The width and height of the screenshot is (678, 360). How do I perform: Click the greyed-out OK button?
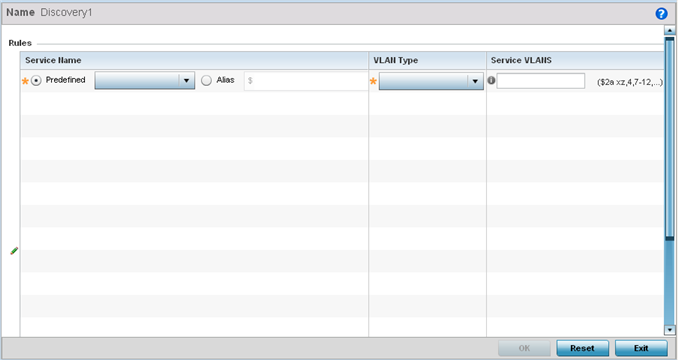pyautogui.click(x=524, y=348)
